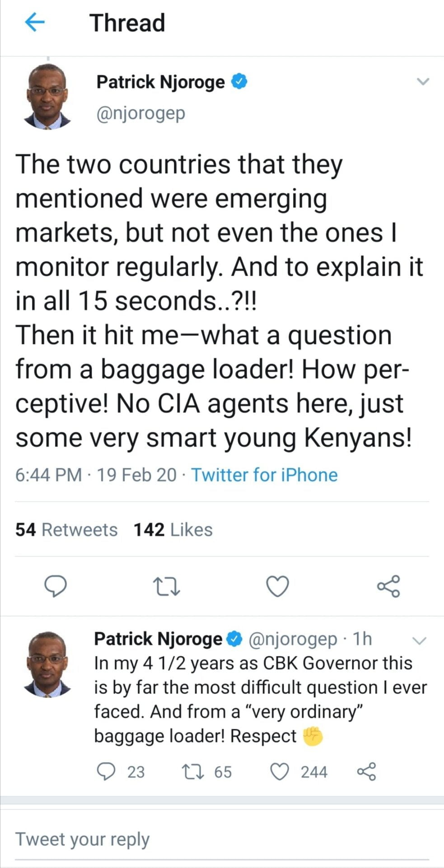Open main tweet options chevron menu
Image resolution: width=444 pixels, height=868 pixels.
(423, 82)
